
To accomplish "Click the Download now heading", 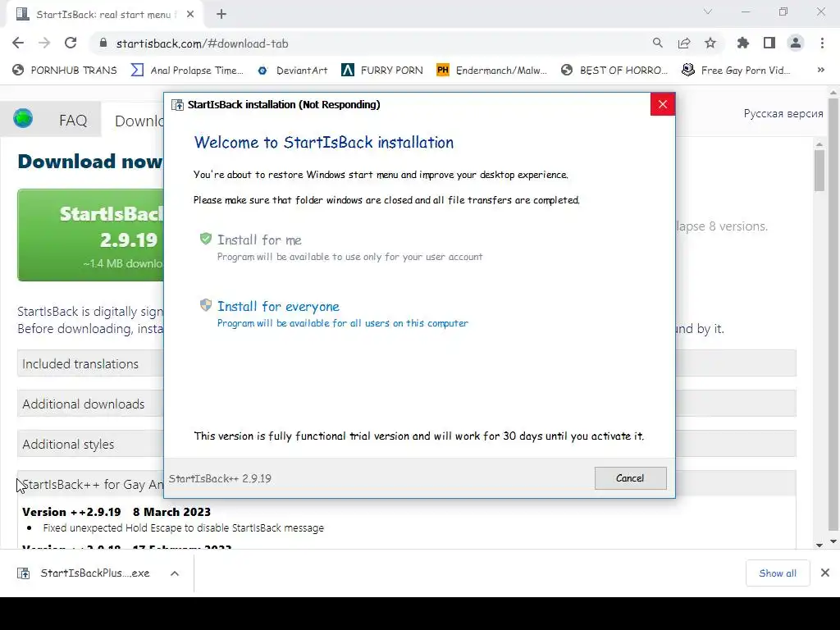I will coord(90,162).
